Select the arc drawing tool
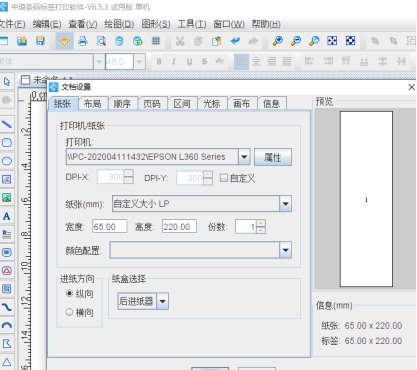This screenshot has height=370, width=417. (x=7, y=325)
